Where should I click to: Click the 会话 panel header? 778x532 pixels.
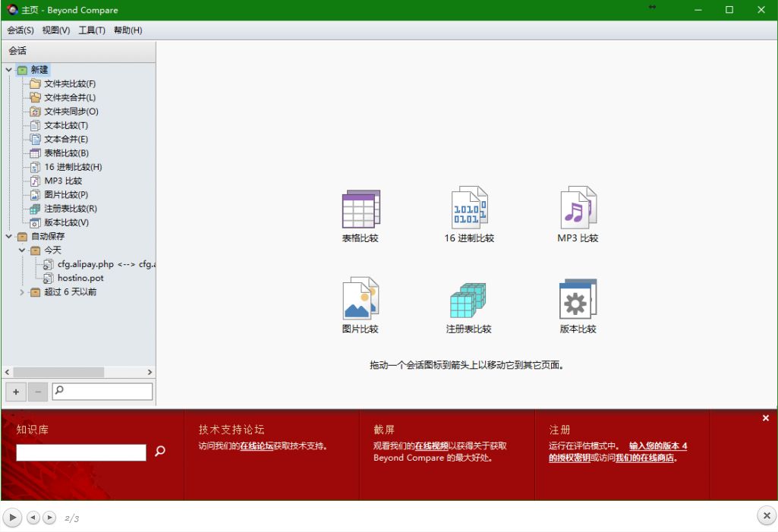pyautogui.click(x=78, y=51)
